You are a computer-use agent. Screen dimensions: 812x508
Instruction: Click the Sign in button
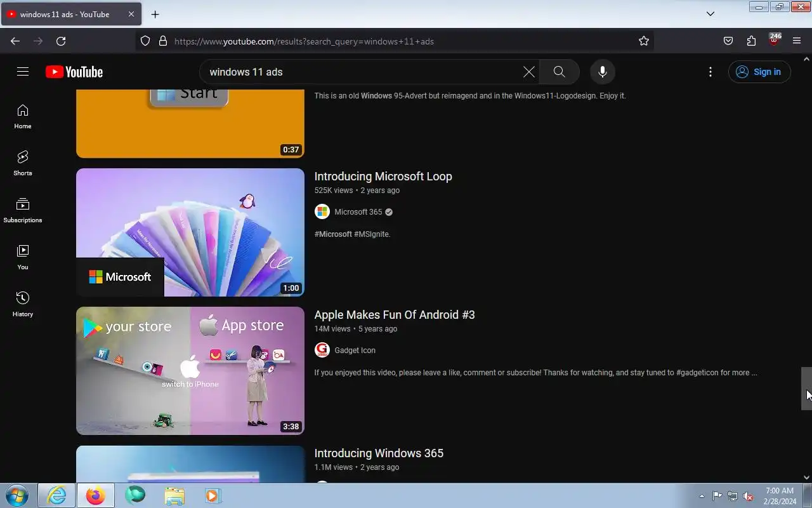pyautogui.click(x=759, y=72)
